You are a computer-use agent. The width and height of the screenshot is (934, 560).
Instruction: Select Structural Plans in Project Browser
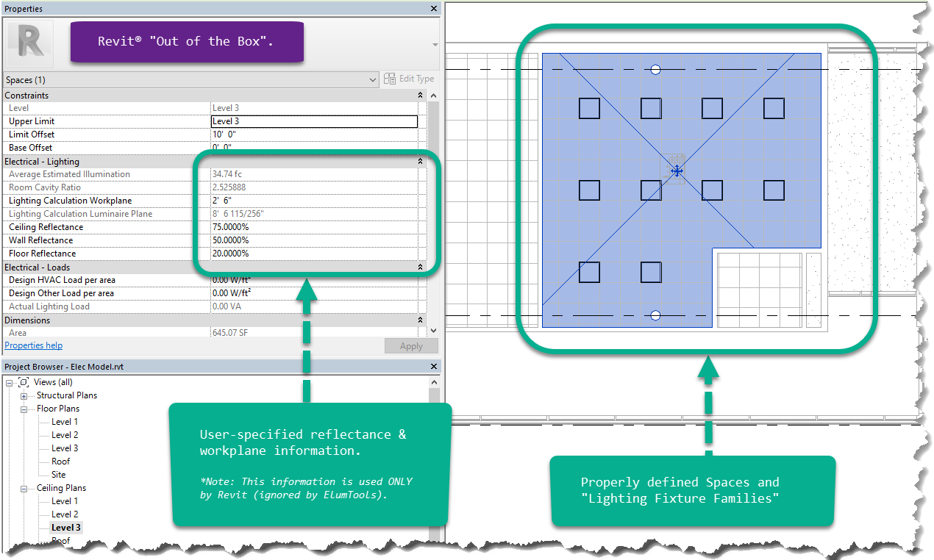tap(67, 395)
